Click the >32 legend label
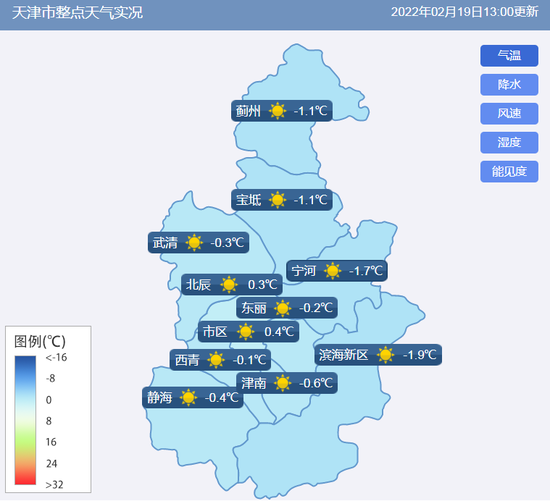Image resolution: width=550 pixels, height=501 pixels. [54, 485]
